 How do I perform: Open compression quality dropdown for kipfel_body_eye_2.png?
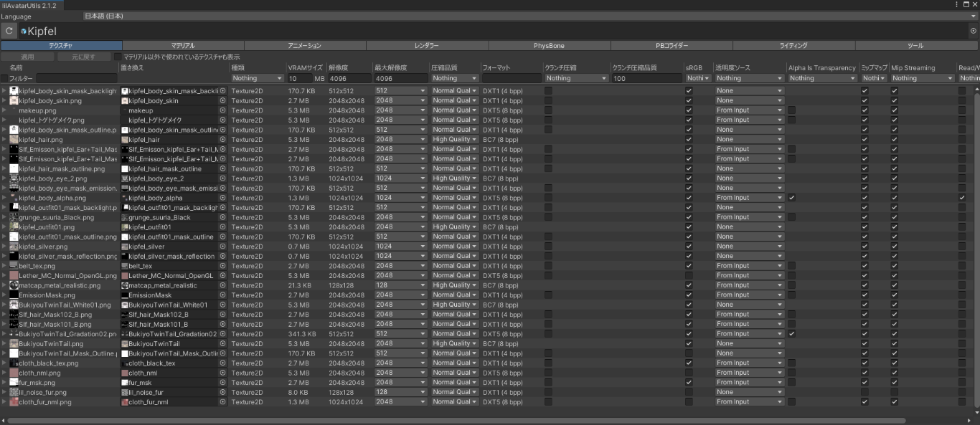pos(455,178)
